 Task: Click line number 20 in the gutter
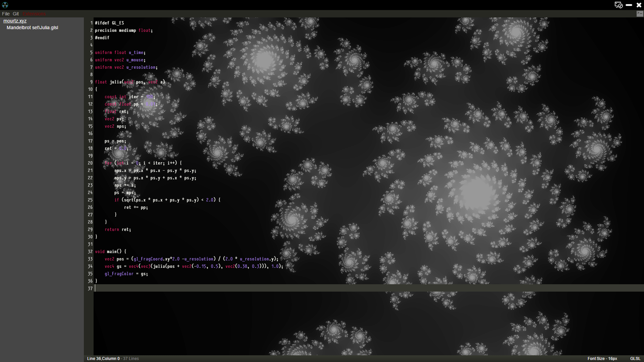[x=90, y=163]
